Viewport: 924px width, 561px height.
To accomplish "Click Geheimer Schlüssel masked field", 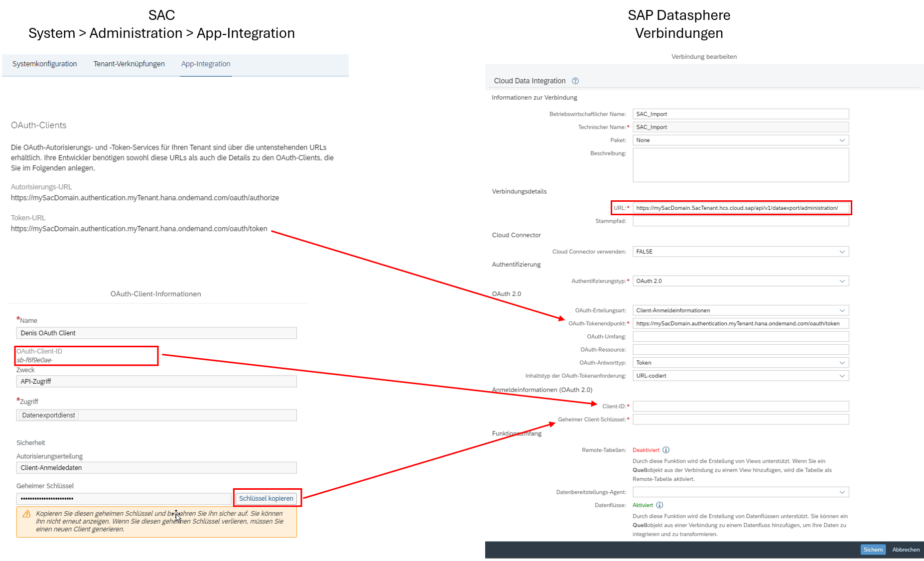I will click(x=124, y=498).
